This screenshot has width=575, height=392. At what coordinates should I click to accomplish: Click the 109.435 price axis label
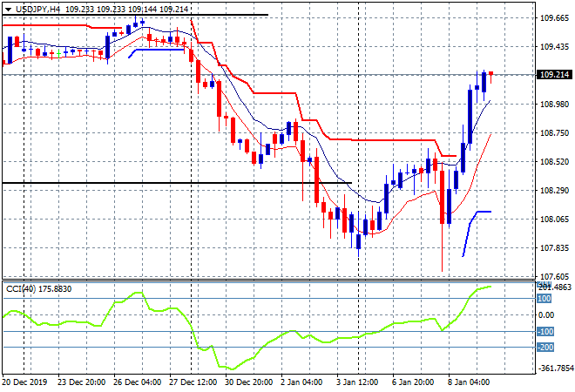pos(554,46)
